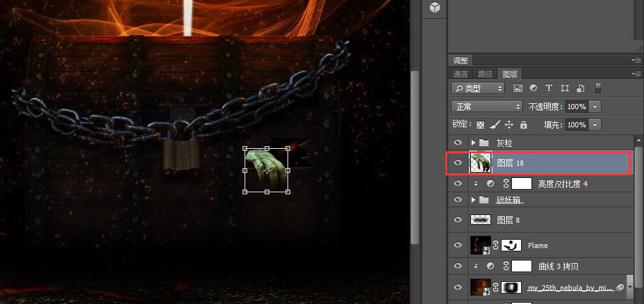Screen dimensions: 644x304
Task: Click the pixel layer filter icon
Action: [518, 88]
